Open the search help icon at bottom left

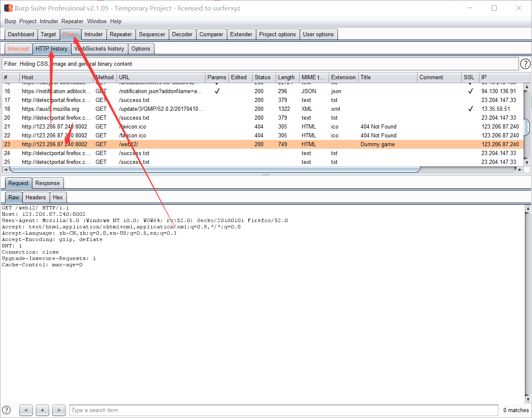pyautogui.click(x=6, y=410)
